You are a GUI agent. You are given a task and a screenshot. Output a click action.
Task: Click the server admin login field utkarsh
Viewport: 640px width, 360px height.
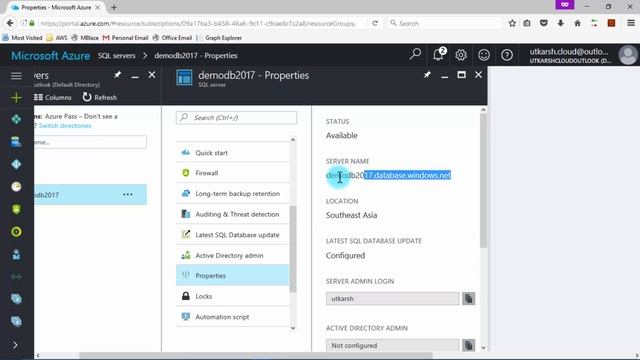click(392, 298)
